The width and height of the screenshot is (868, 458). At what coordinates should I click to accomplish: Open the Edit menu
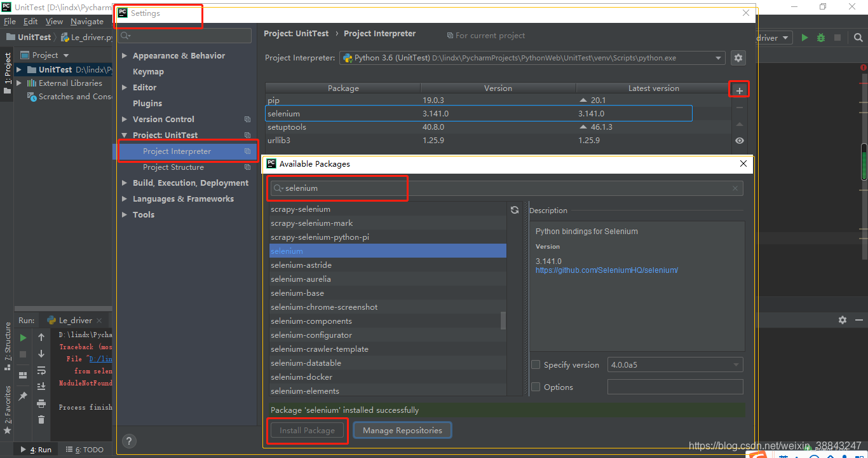pyautogui.click(x=31, y=22)
